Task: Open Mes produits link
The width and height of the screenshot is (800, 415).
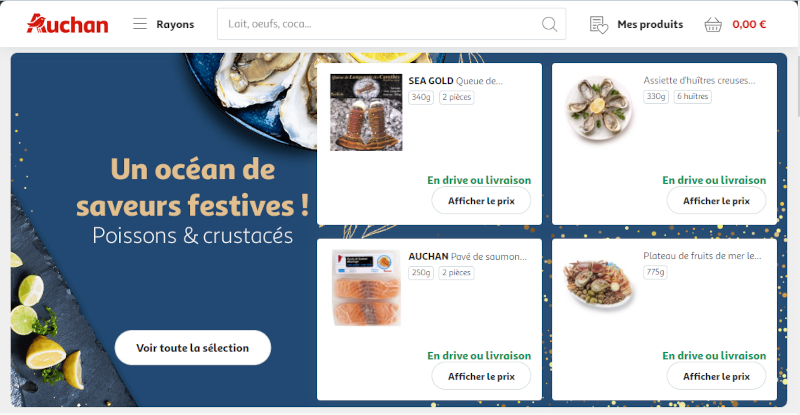Action: click(650, 25)
